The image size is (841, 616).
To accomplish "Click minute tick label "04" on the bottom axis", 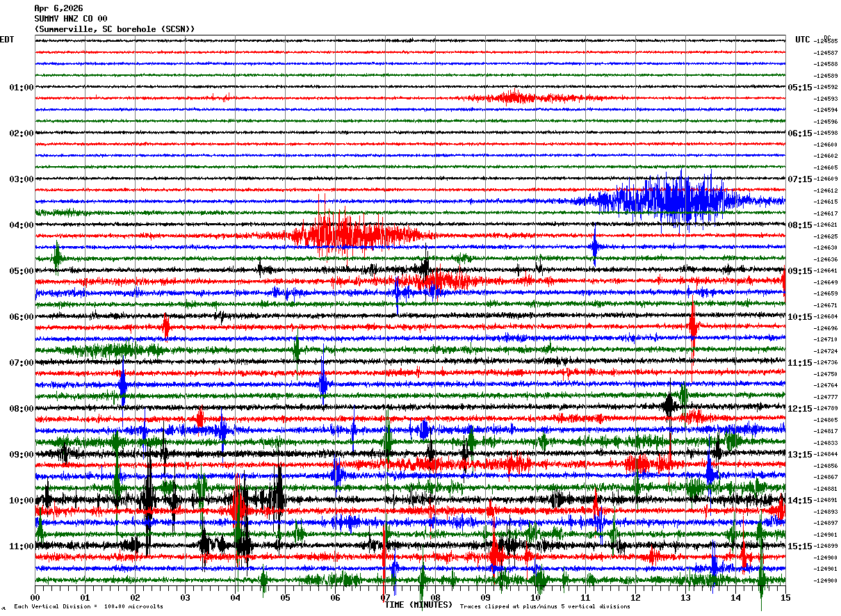I will click(x=235, y=597).
